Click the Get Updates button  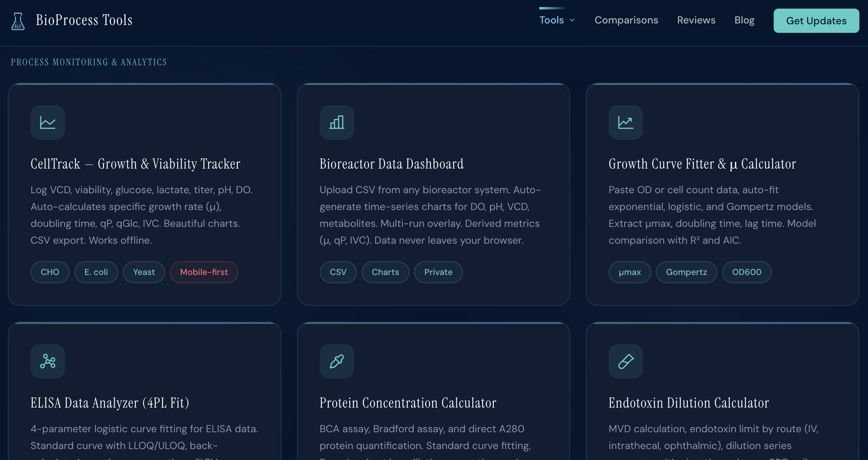point(816,21)
